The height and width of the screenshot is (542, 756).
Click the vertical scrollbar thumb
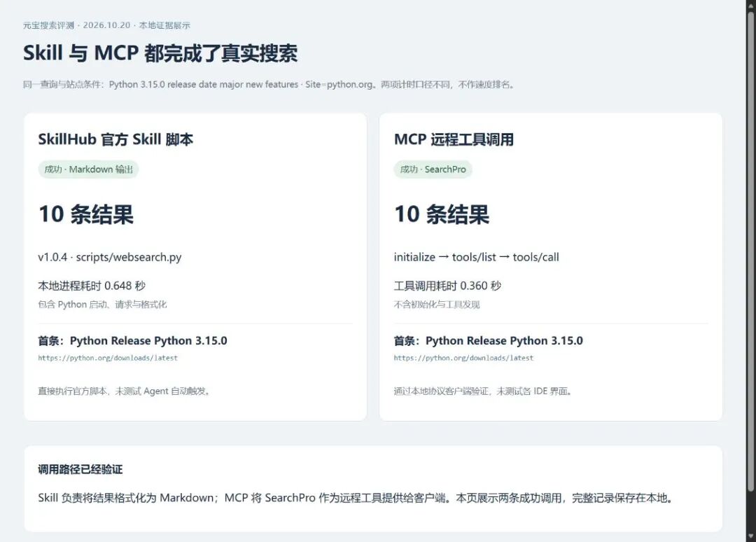pos(750,251)
